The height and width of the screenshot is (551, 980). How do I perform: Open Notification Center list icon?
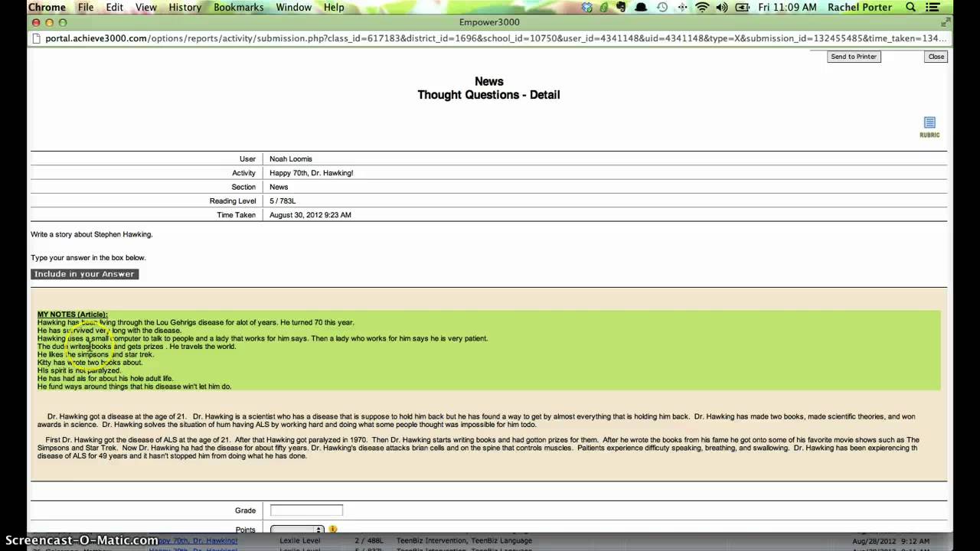tap(933, 7)
